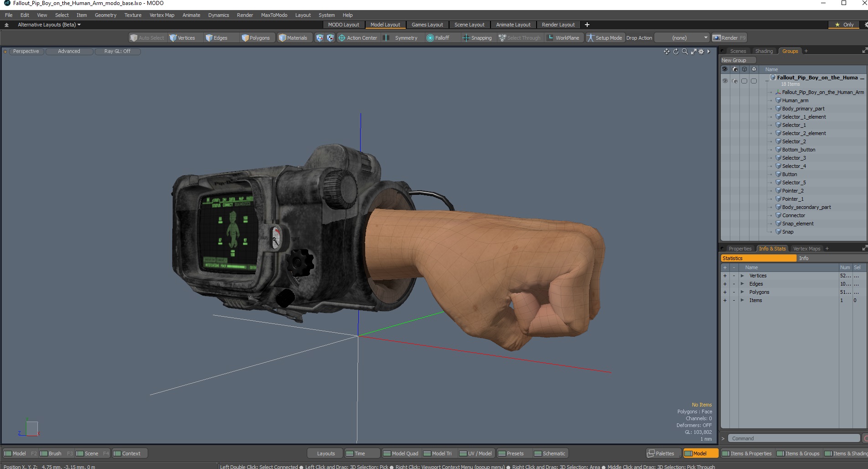Toggle Ray GL: Off button
The image size is (868, 469).
(x=117, y=52)
